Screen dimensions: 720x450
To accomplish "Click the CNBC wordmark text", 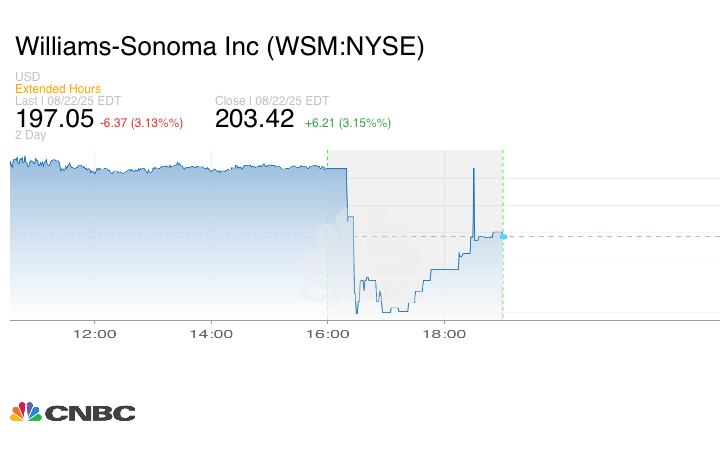I will 89,413.
